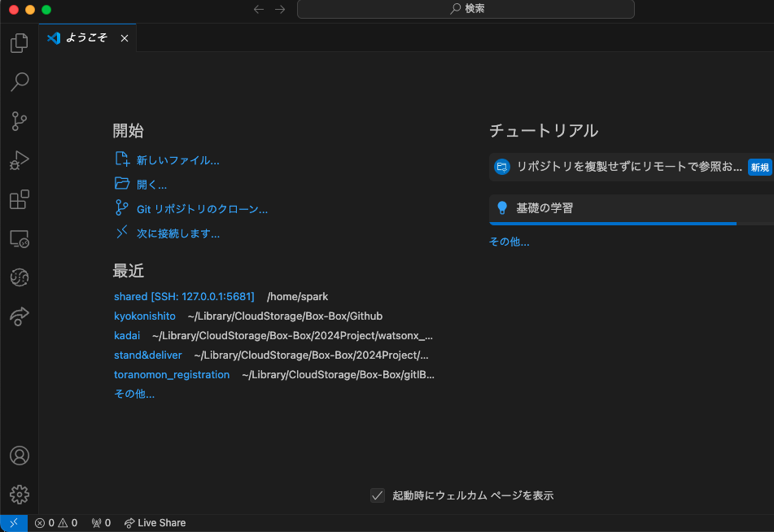Screen dimensions: 774x532
Task: Click the git branch icon beside Git リポジトリのクローン
Action: point(121,207)
